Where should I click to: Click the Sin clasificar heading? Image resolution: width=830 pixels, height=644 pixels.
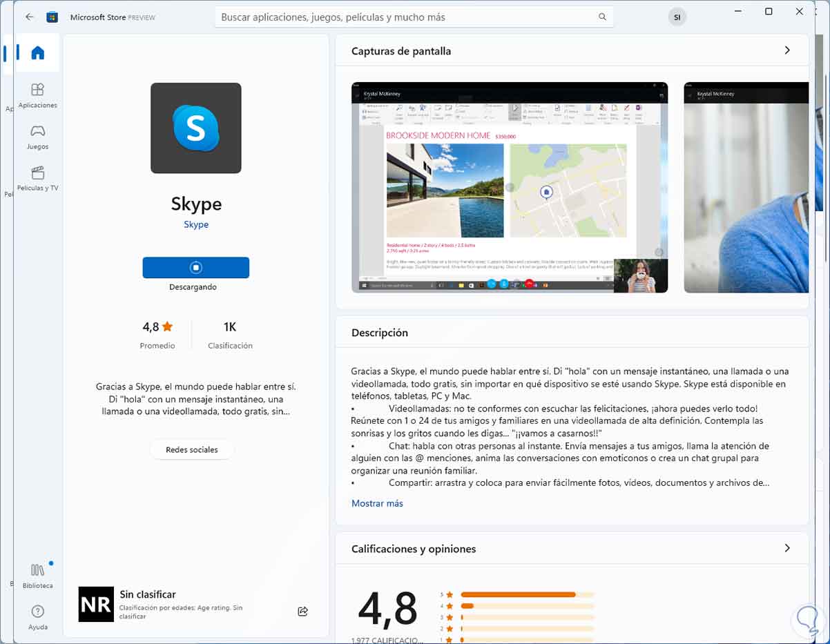pyautogui.click(x=148, y=594)
